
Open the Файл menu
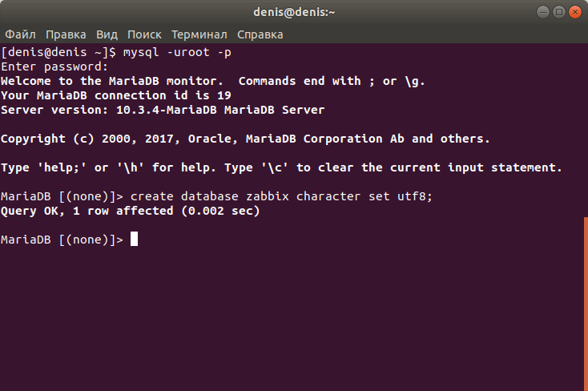coord(20,34)
